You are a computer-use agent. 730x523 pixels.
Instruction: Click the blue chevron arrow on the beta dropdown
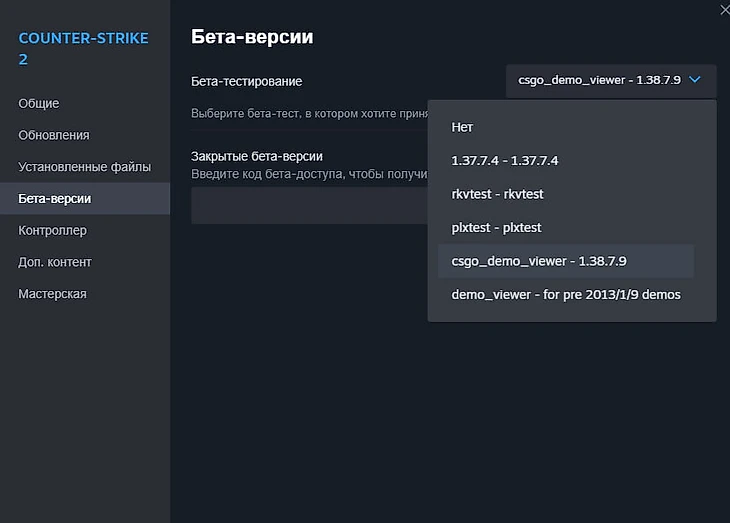(x=696, y=80)
